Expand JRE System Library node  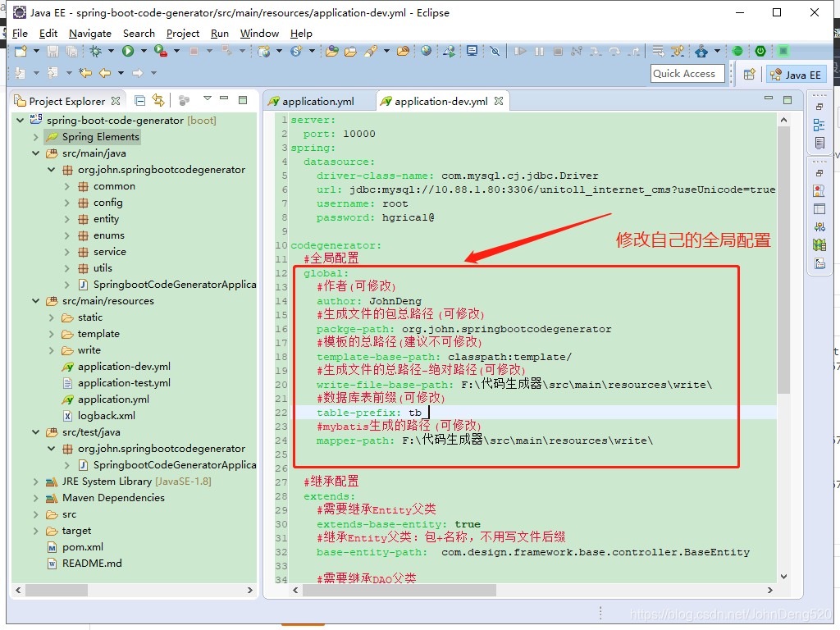point(35,482)
